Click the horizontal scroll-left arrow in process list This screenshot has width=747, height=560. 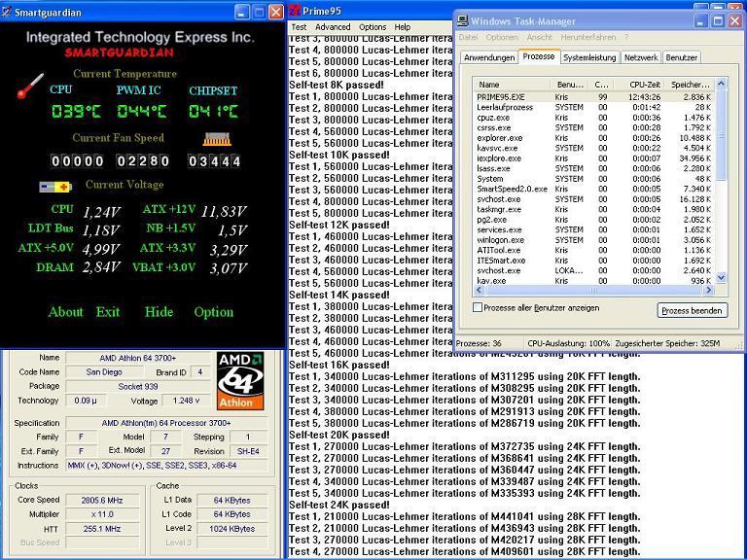click(x=480, y=290)
